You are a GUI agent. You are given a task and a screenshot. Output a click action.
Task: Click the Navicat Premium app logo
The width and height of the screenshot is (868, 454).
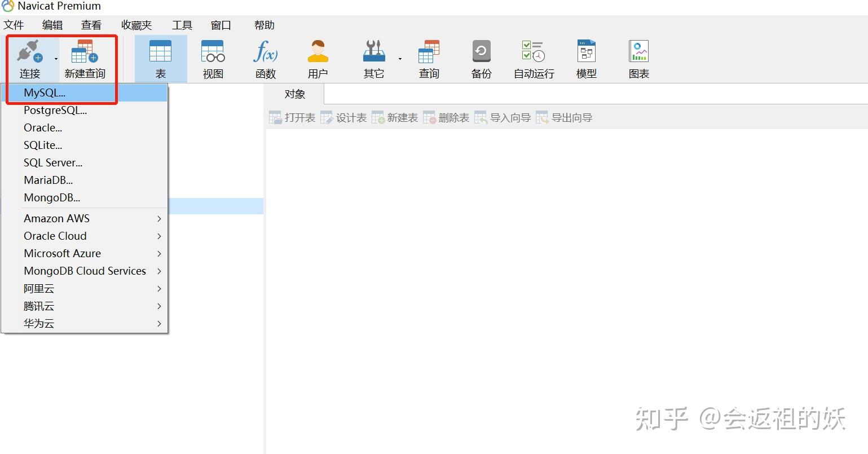(8, 6)
